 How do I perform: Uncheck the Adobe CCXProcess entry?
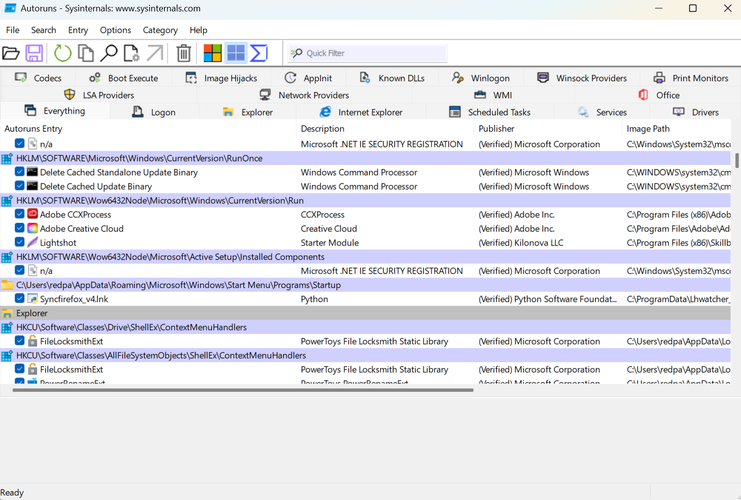click(20, 214)
